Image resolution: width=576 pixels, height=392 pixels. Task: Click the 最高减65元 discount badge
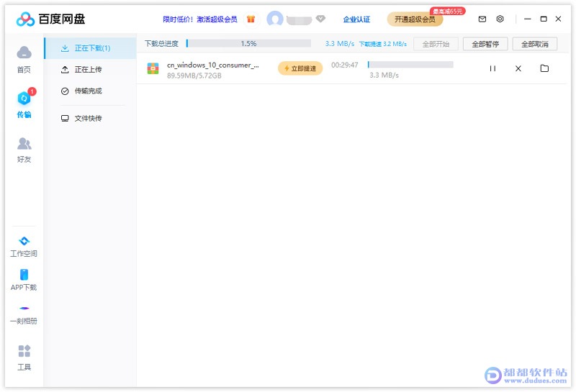tap(447, 11)
